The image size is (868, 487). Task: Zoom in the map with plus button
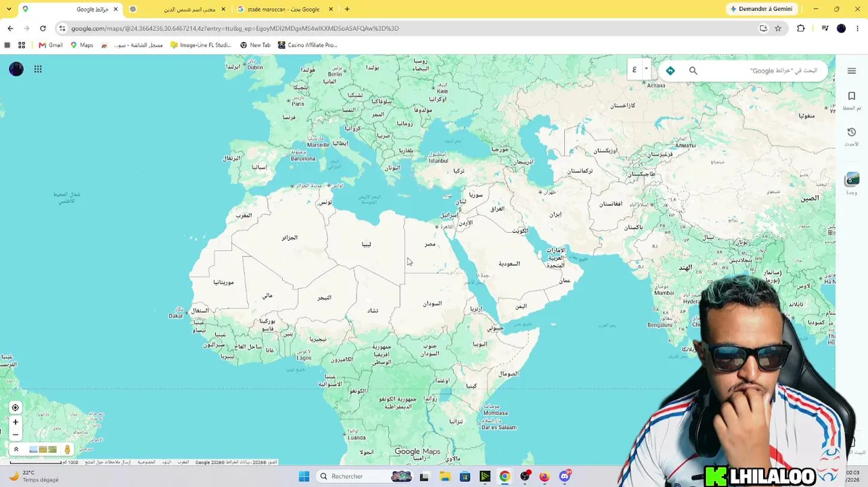click(16, 422)
